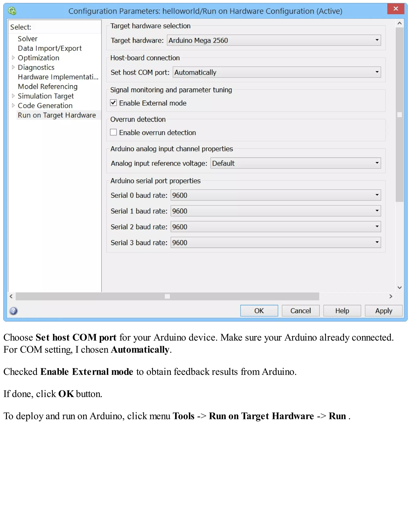Click the OK button
This screenshot has width=411, height=532.
259,311
